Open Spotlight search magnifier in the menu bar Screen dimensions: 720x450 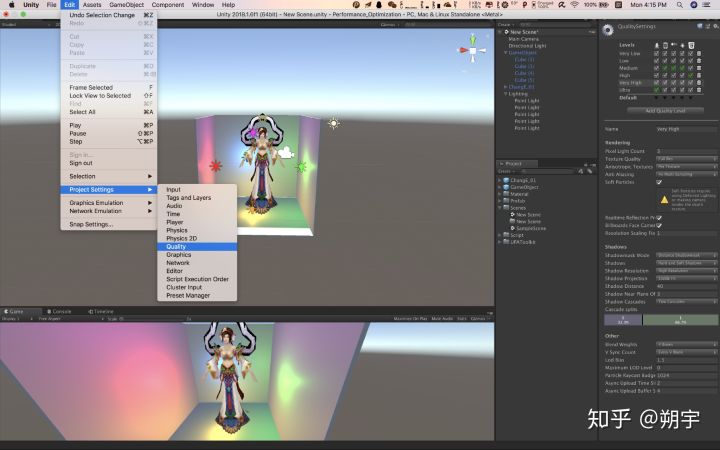(x=680, y=5)
